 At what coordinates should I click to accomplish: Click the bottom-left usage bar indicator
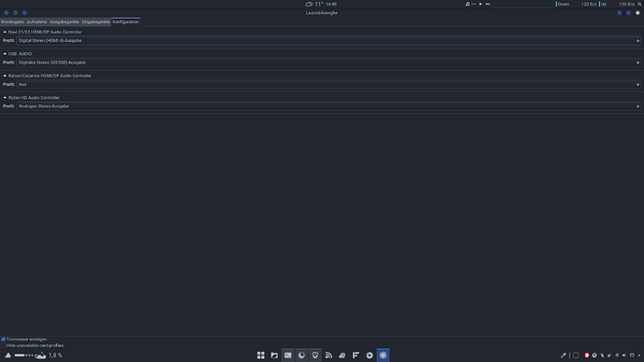(x=24, y=355)
